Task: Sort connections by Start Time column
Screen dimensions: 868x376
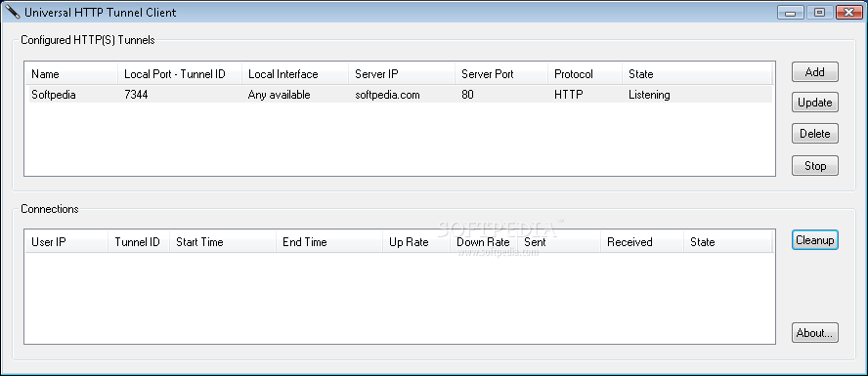Action: [x=223, y=242]
